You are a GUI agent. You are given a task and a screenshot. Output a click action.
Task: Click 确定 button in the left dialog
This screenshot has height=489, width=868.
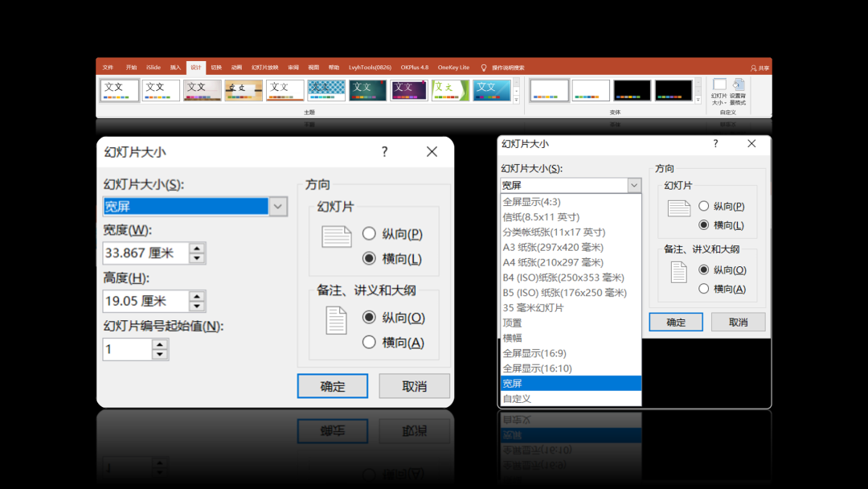click(x=333, y=386)
